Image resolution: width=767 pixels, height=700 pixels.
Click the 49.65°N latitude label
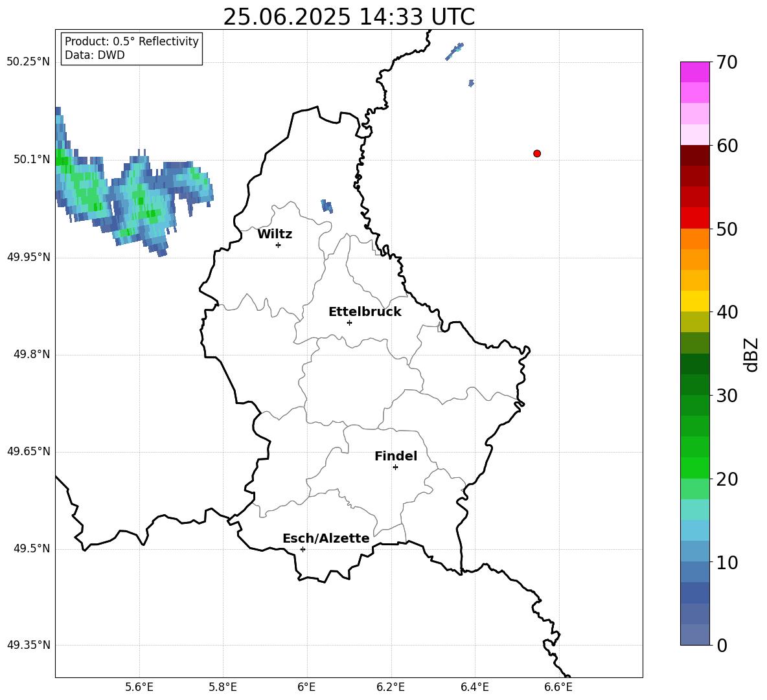click(x=29, y=451)
